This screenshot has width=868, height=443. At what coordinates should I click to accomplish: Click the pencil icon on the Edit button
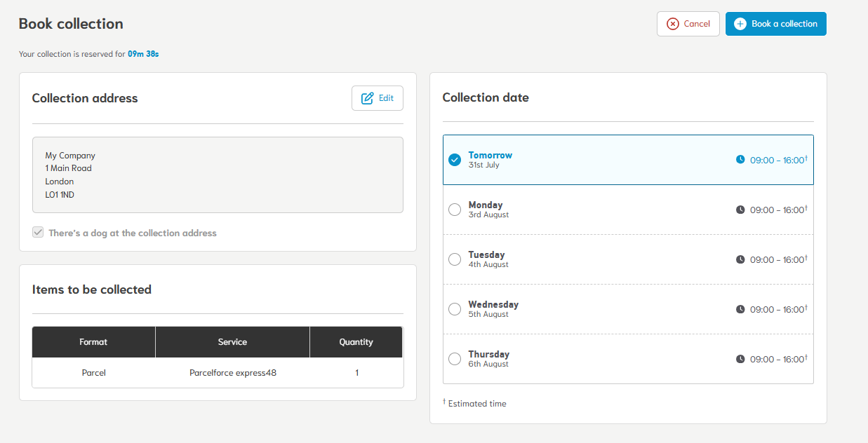click(x=367, y=98)
